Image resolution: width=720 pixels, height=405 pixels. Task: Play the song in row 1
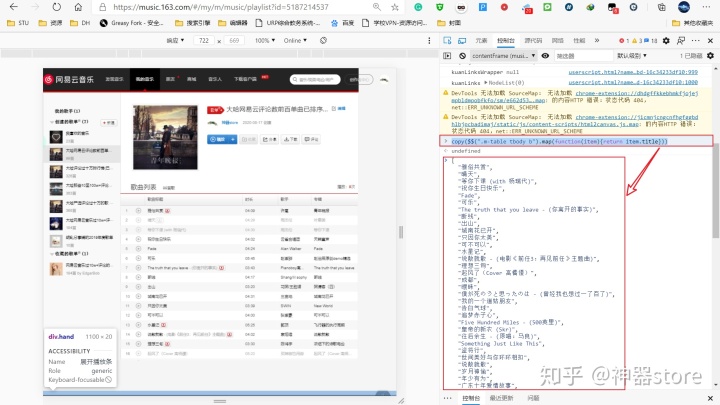click(x=138, y=210)
